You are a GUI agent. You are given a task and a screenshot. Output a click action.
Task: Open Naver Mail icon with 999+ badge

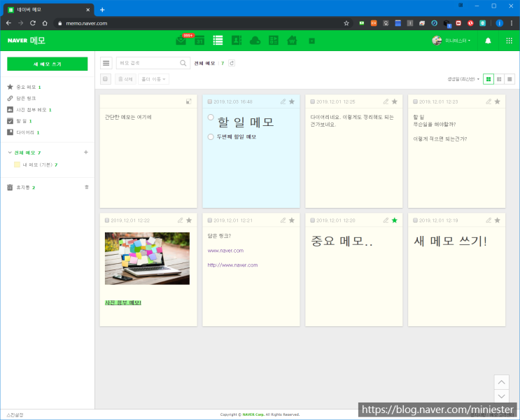tap(181, 41)
